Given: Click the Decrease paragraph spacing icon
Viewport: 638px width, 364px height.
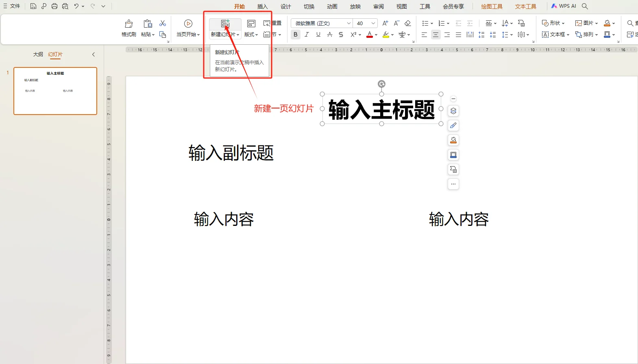Looking at the screenshot, I should click(493, 35).
